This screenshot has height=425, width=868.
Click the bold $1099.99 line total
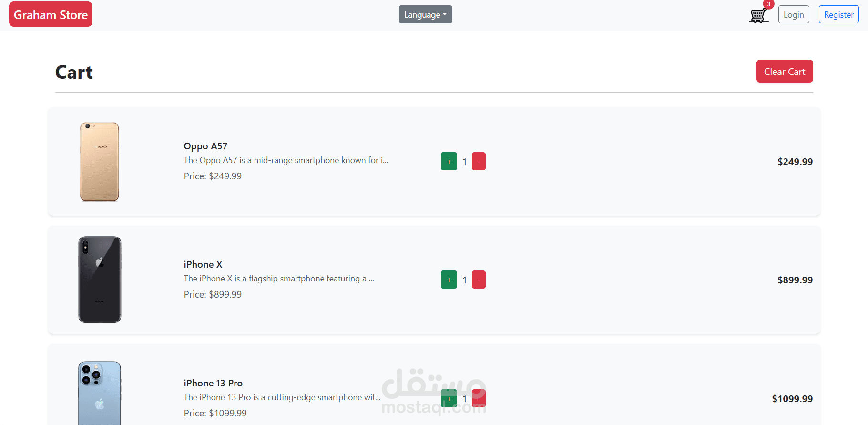792,399
